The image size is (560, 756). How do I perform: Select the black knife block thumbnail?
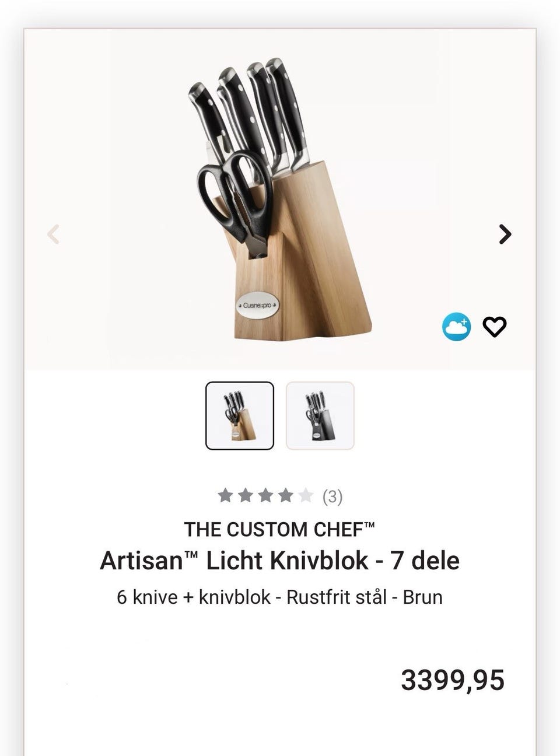pos(320,415)
